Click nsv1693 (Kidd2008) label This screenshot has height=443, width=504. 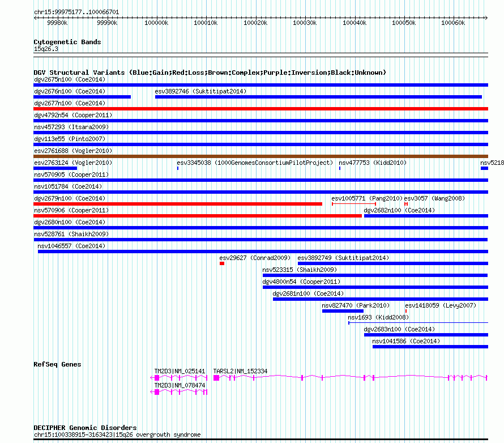(378, 317)
